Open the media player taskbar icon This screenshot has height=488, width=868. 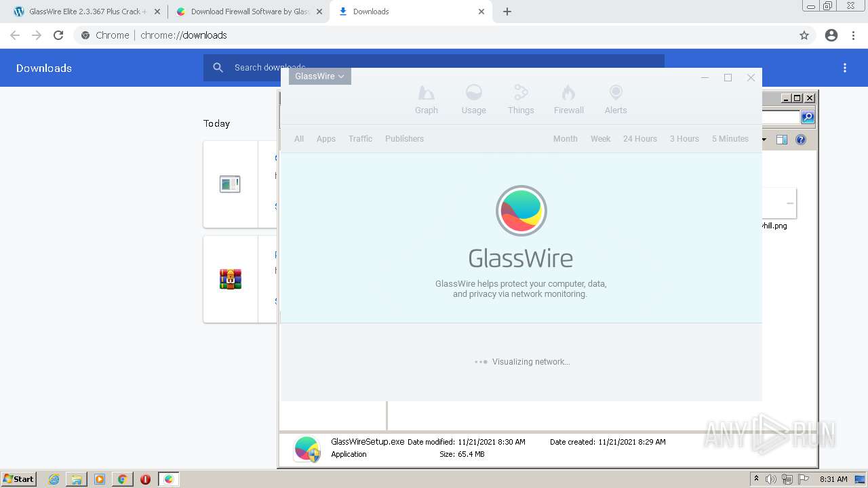click(100, 479)
